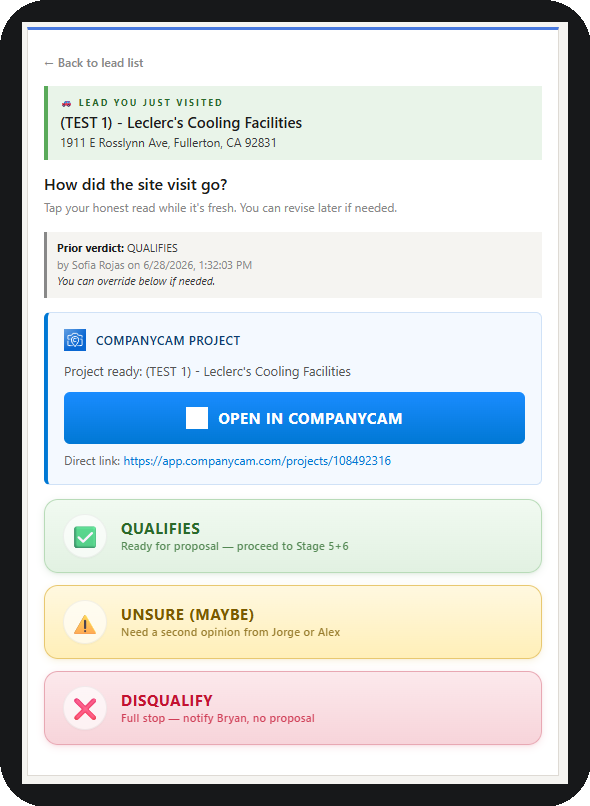Click the CompanyCam camera icon
Image resolution: width=590 pixels, height=806 pixels.
pyautogui.click(x=75, y=340)
